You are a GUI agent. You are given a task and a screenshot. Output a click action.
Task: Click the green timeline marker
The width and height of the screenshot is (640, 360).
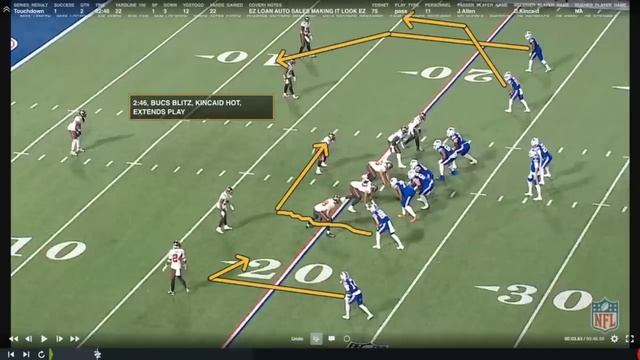(x=51, y=353)
